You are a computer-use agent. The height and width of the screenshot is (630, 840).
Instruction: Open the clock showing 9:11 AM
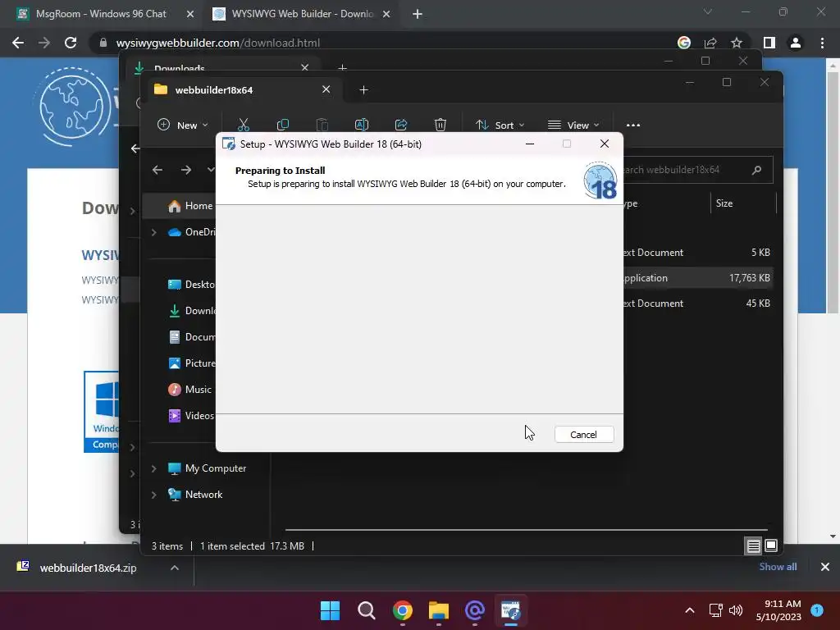(778, 610)
